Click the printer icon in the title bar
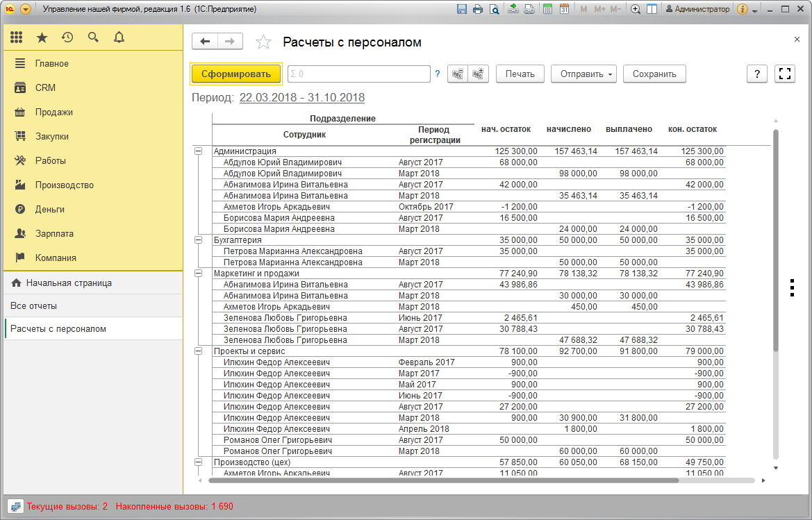Viewport: 812px width, 520px height. coord(478,9)
